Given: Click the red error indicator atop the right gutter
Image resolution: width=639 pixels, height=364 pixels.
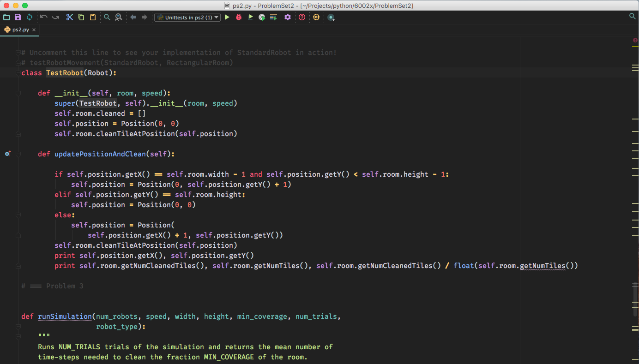Looking at the screenshot, I should point(635,40).
